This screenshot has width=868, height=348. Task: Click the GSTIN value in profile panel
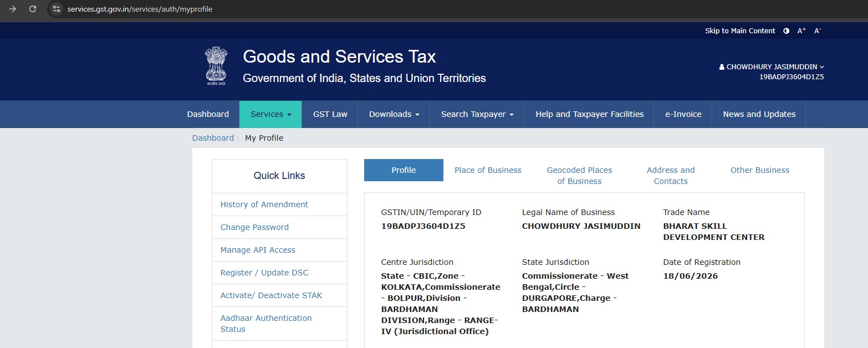tap(423, 226)
